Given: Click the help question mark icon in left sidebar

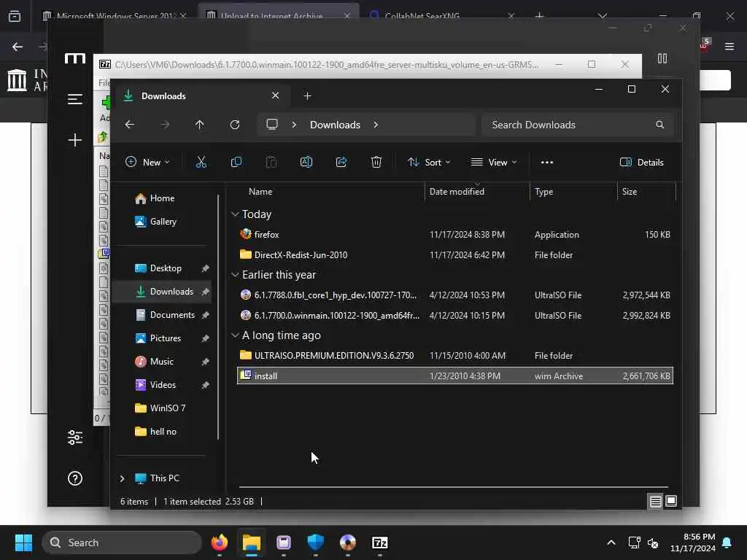Looking at the screenshot, I should tap(75, 478).
